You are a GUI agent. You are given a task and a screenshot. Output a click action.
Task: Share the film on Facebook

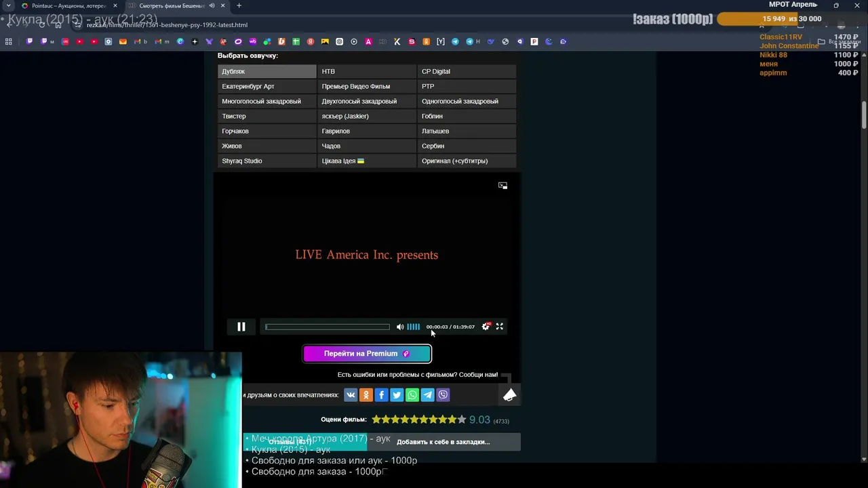pyautogui.click(x=381, y=395)
